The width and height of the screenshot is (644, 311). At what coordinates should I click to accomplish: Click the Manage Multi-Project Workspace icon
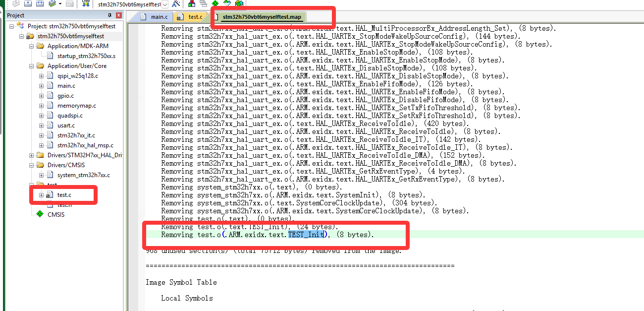(204, 3)
